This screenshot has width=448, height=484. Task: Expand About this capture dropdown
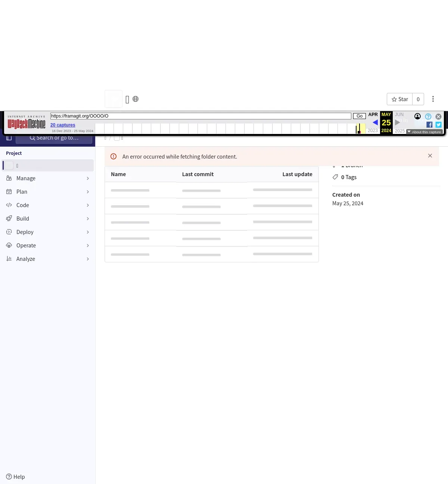click(424, 132)
